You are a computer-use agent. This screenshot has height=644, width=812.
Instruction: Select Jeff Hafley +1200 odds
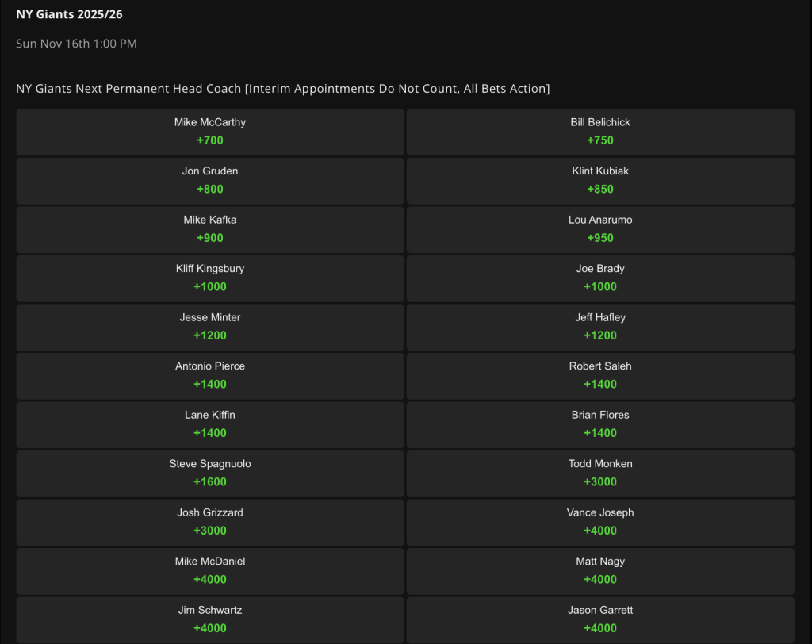[x=600, y=327]
